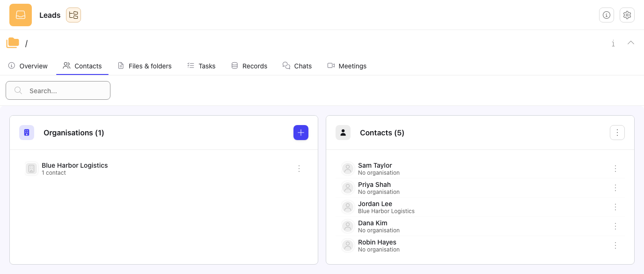Click the magnifier icon in search box

18,90
